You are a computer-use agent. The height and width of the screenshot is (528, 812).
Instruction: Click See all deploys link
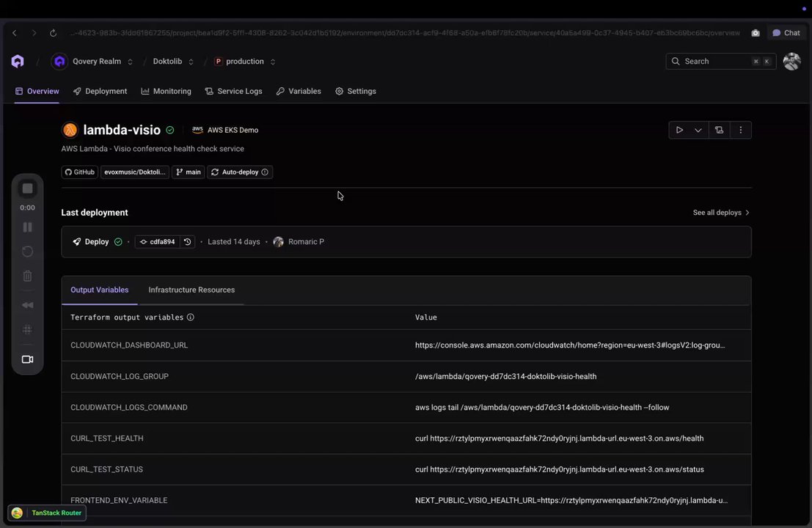click(x=721, y=212)
